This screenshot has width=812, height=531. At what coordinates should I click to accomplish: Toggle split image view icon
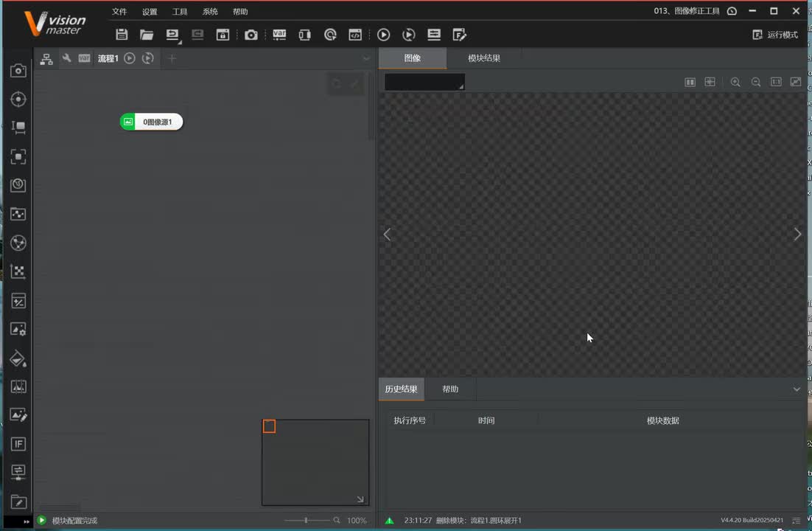click(690, 82)
